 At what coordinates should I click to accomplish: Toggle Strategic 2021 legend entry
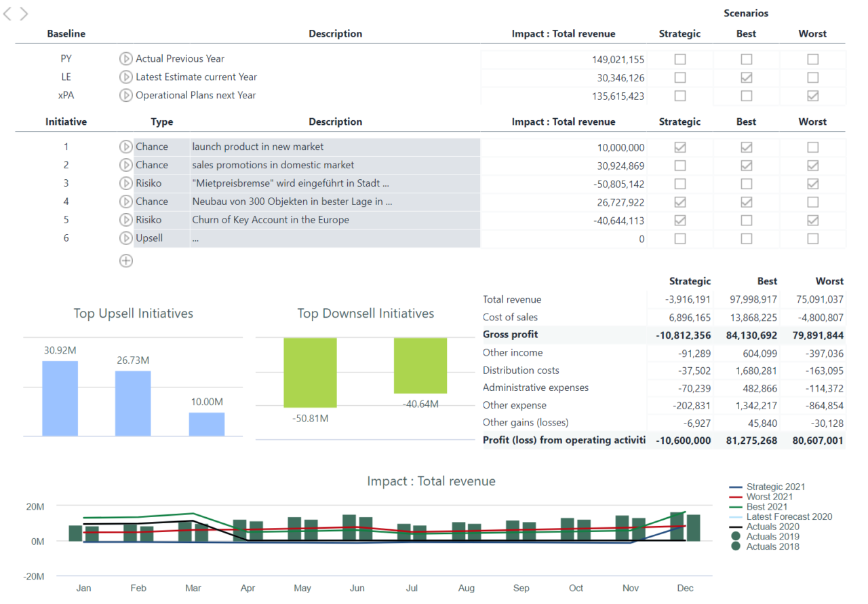tap(767, 487)
